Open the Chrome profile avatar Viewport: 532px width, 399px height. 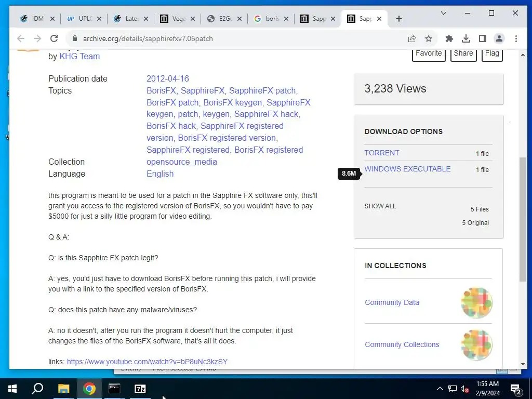click(499, 38)
